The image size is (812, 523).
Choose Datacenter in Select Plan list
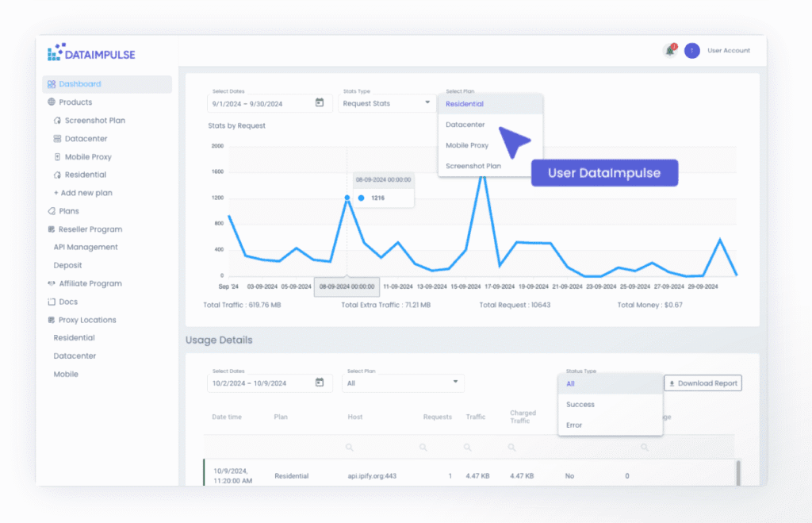pos(490,125)
